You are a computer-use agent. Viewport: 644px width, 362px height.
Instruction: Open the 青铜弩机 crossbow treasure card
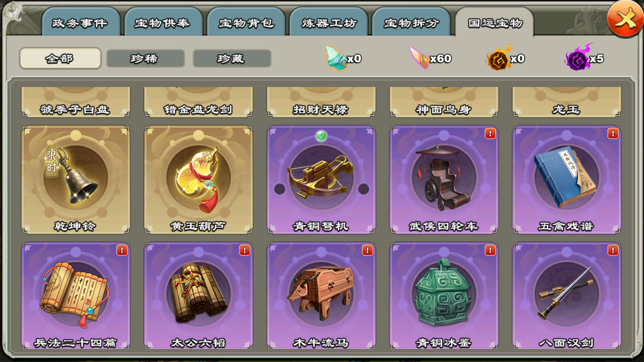[321, 179]
